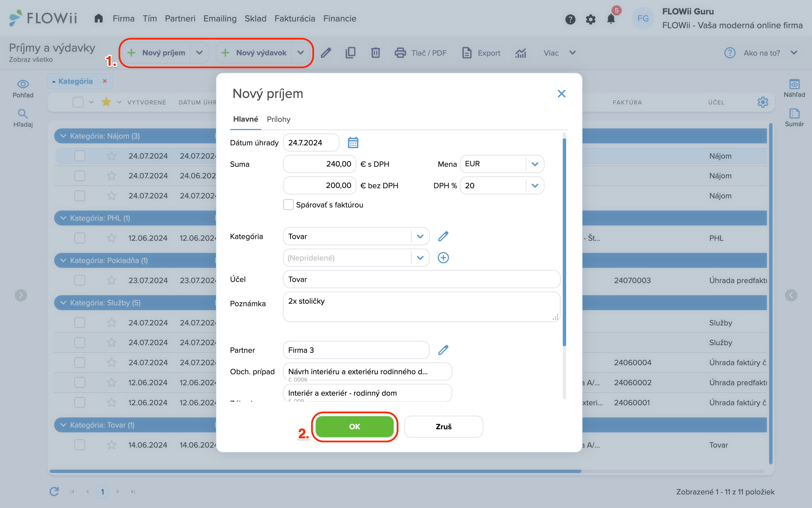Screen dimensions: 812x508
Task: Click the Nový výdavok button
Action: [254, 53]
